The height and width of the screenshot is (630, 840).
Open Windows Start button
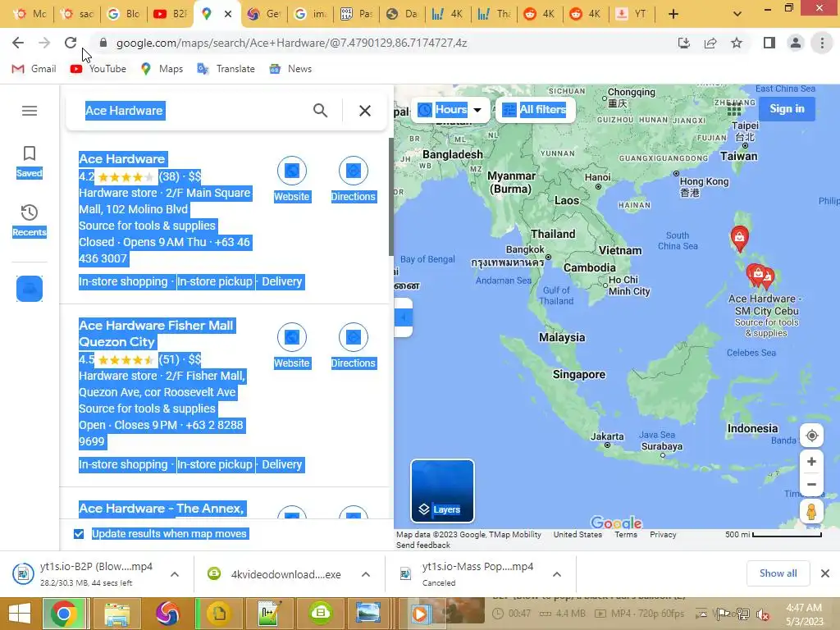pos(20,614)
